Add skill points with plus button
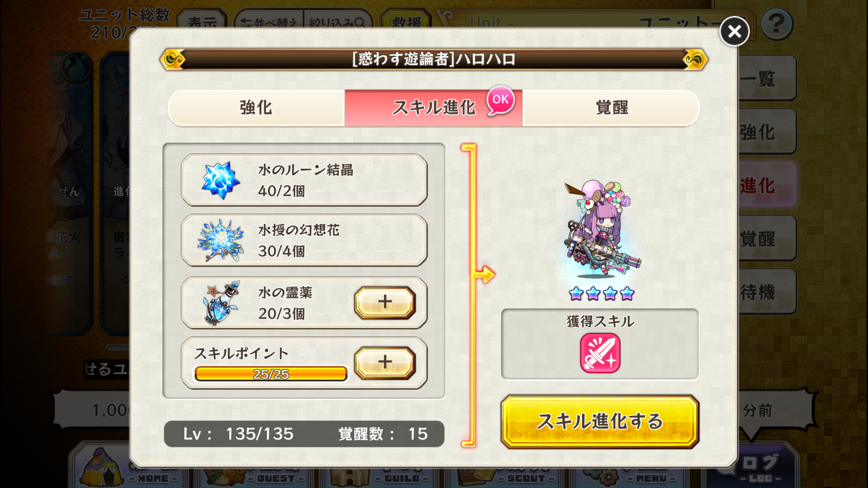This screenshot has width=868, height=488. pyautogui.click(x=385, y=363)
